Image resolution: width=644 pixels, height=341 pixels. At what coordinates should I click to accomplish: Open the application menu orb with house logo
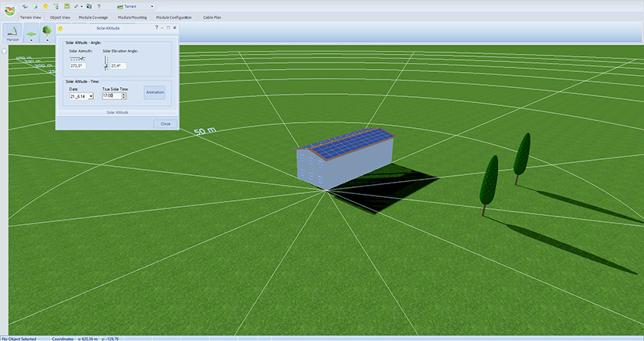[9, 11]
